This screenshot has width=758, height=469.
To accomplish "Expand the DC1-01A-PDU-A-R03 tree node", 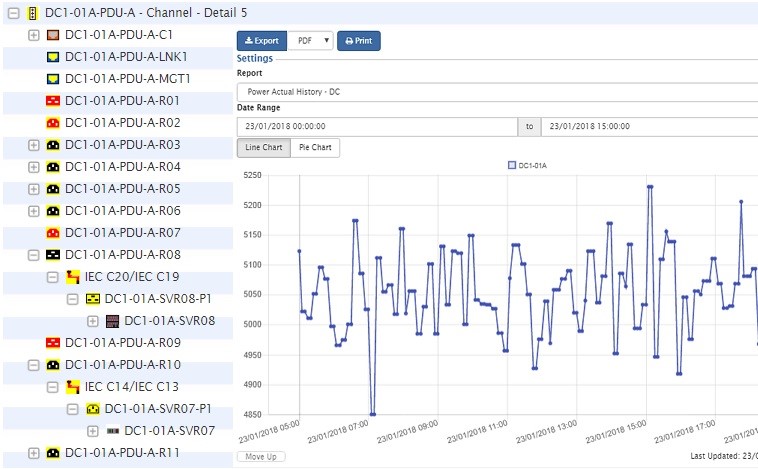I will click(x=33, y=145).
